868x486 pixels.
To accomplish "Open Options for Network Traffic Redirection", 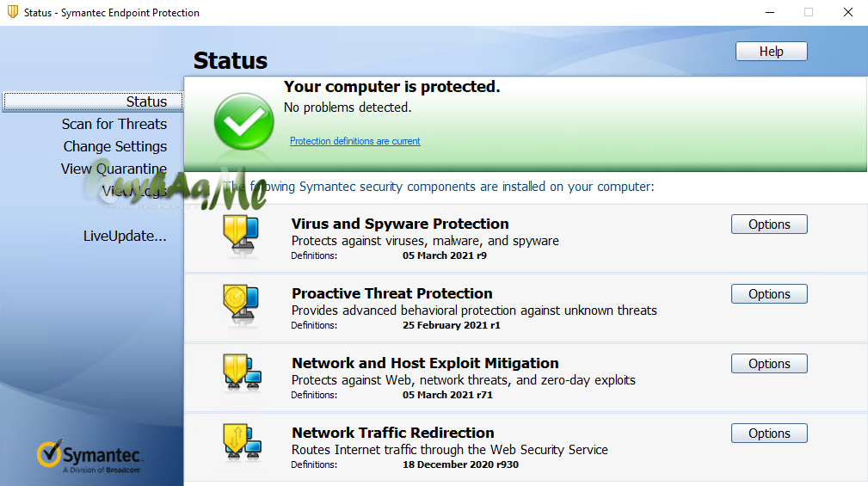I will click(769, 434).
